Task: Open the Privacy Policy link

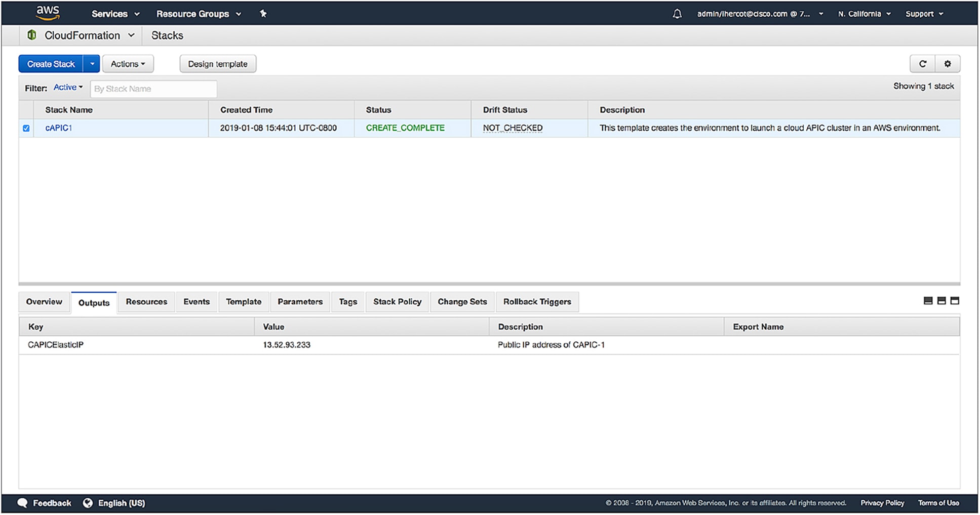Action: point(882,503)
